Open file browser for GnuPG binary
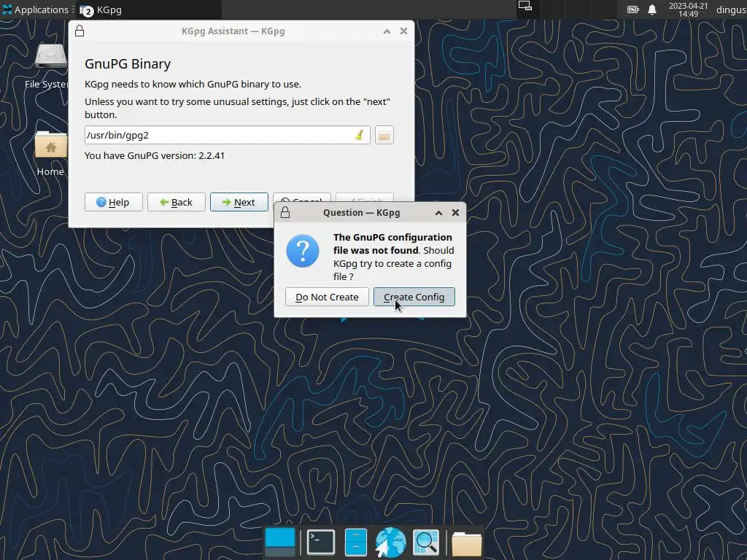This screenshot has width=747, height=560. tap(384, 135)
